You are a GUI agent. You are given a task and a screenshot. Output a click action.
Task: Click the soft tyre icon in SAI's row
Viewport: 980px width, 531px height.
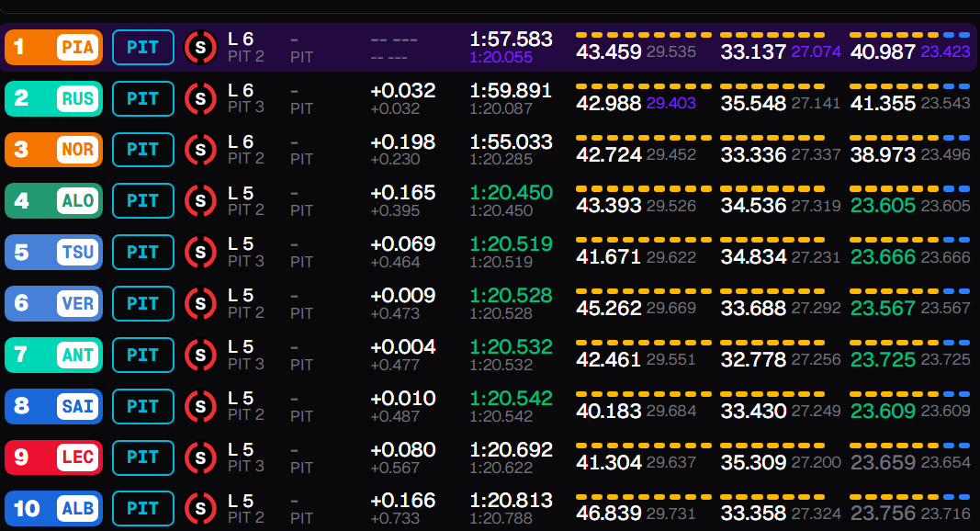coord(200,406)
